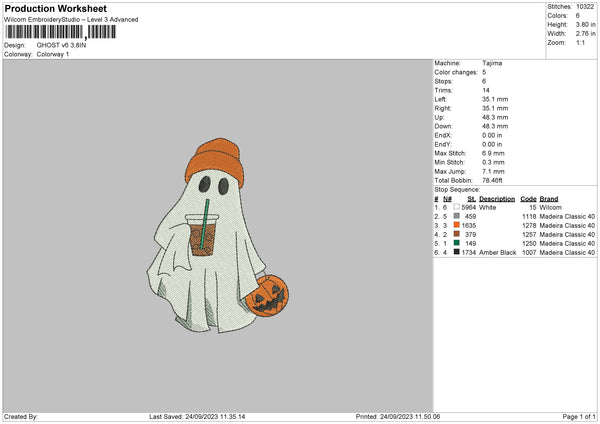Click the green 1250 thread swatch
Screen dimensions: 600x424
[x=456, y=243]
